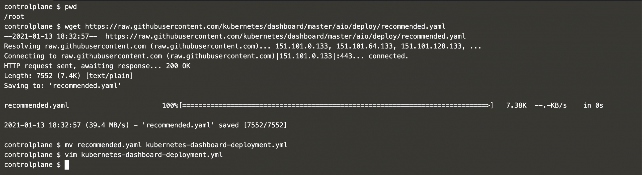Click the word 'connected.' in the Connecting line
This screenshot has height=175, width=644.
[x=388, y=56]
